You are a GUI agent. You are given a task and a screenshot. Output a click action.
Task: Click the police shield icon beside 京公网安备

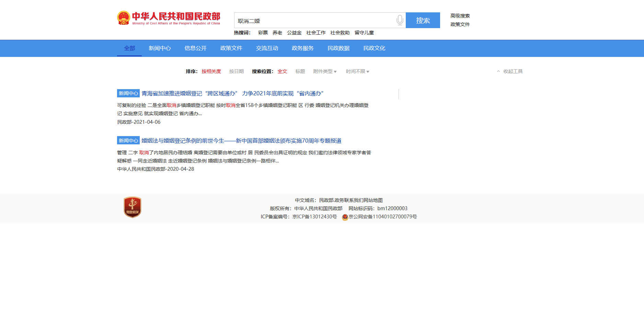pyautogui.click(x=345, y=217)
